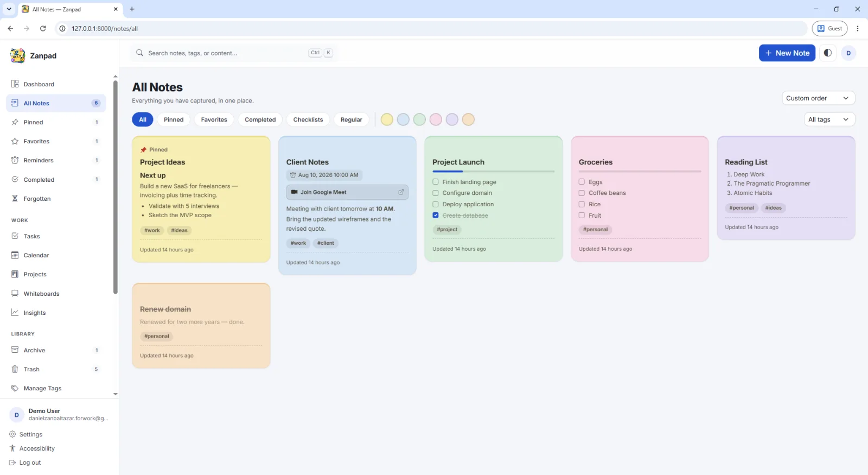This screenshot has width=868, height=475.
Task: Open Whiteboards in the sidebar
Action: 56,294
